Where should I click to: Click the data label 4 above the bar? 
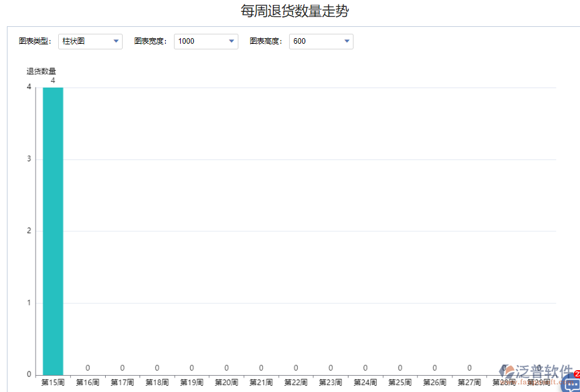[x=53, y=80]
